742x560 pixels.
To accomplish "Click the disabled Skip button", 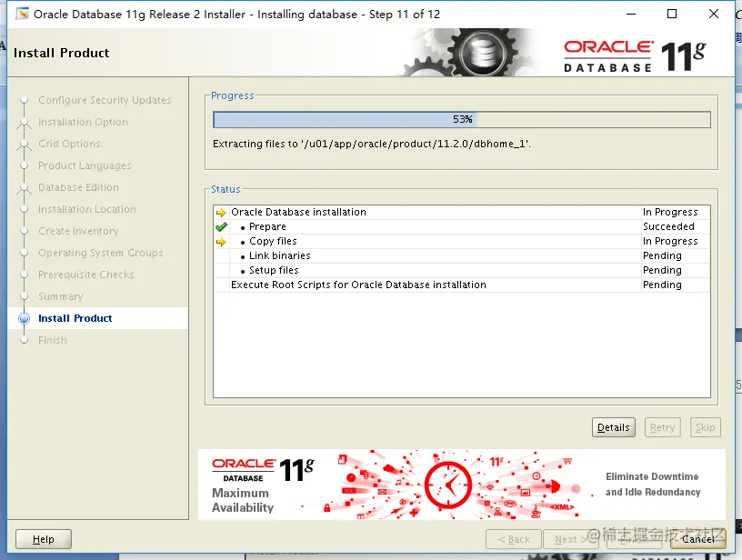I will click(705, 427).
